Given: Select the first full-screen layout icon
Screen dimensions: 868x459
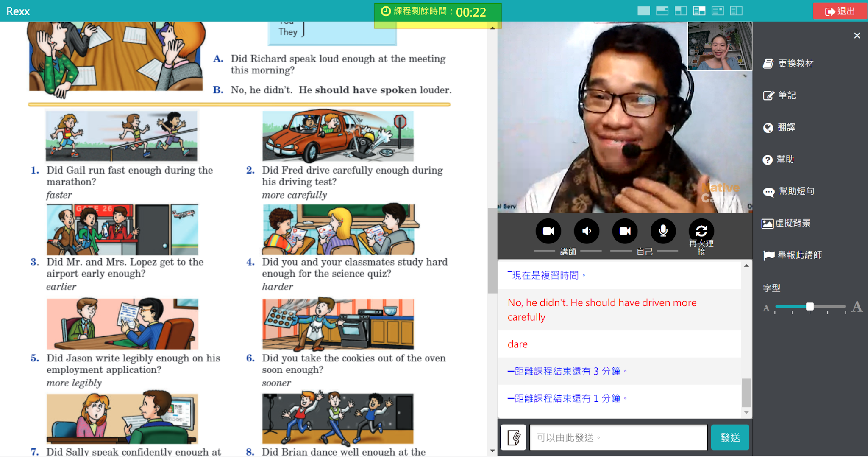Looking at the screenshot, I should [x=643, y=11].
